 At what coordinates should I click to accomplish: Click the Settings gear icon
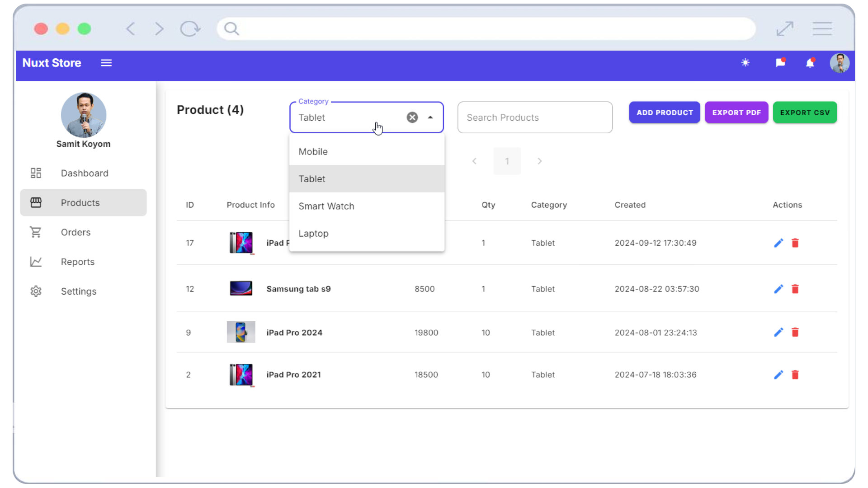tap(36, 291)
